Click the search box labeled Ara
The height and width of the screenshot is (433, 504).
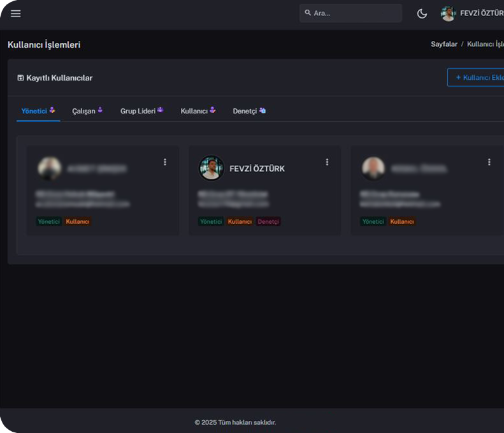(x=350, y=13)
